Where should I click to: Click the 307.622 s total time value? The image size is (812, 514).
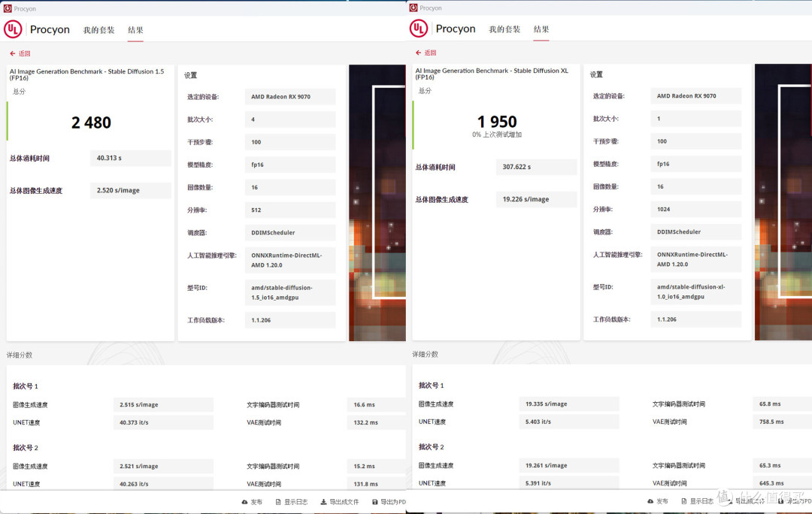tap(537, 167)
